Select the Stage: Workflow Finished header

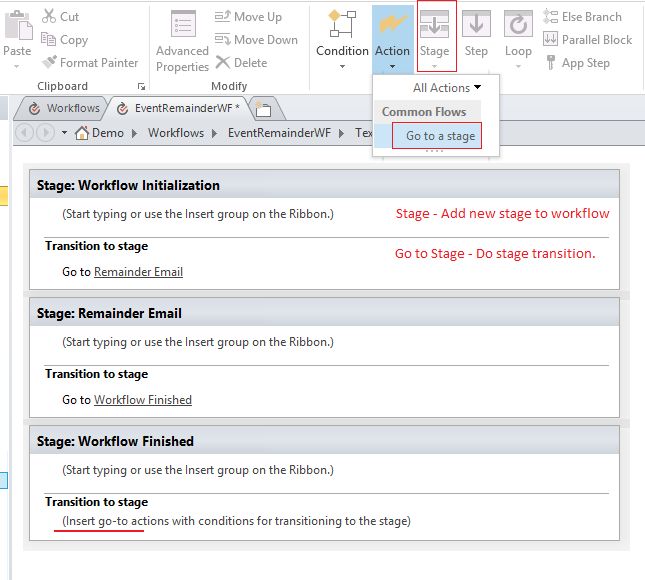coord(325,441)
